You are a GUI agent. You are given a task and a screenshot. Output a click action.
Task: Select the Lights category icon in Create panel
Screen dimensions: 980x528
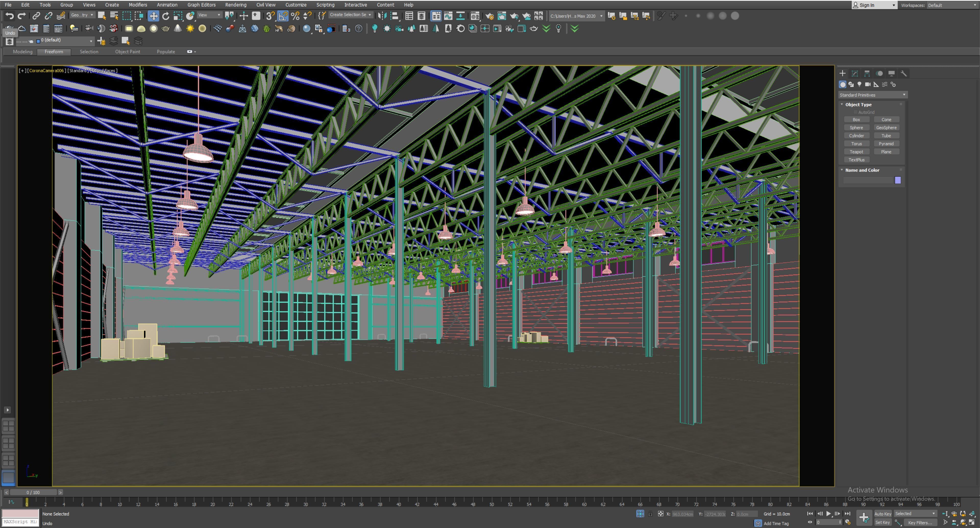tap(859, 85)
